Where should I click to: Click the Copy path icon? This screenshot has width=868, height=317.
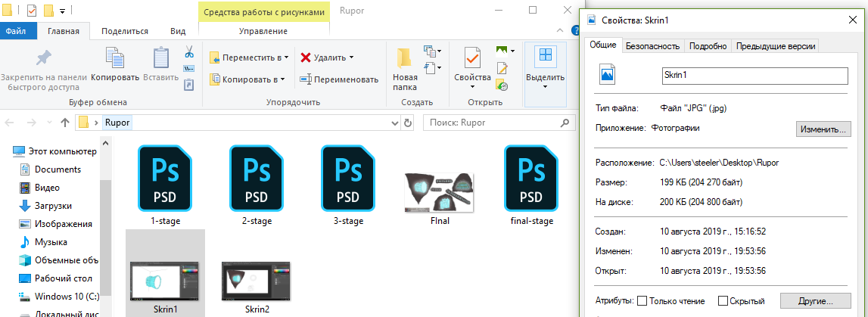click(x=188, y=69)
